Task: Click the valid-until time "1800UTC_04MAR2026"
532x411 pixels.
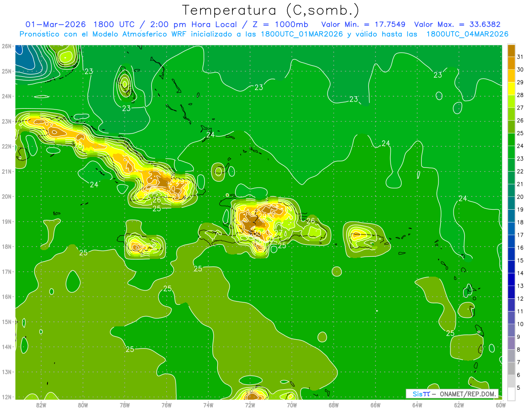Action: [467, 34]
